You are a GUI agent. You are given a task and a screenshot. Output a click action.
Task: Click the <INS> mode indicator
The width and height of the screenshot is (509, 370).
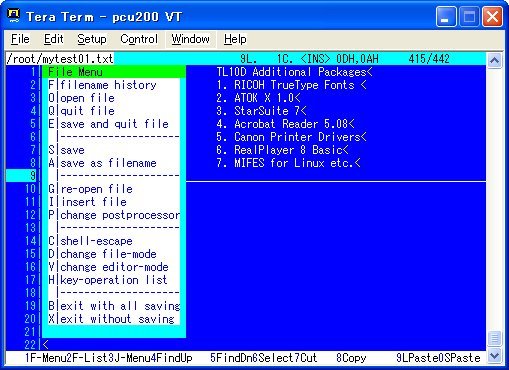tap(315, 59)
